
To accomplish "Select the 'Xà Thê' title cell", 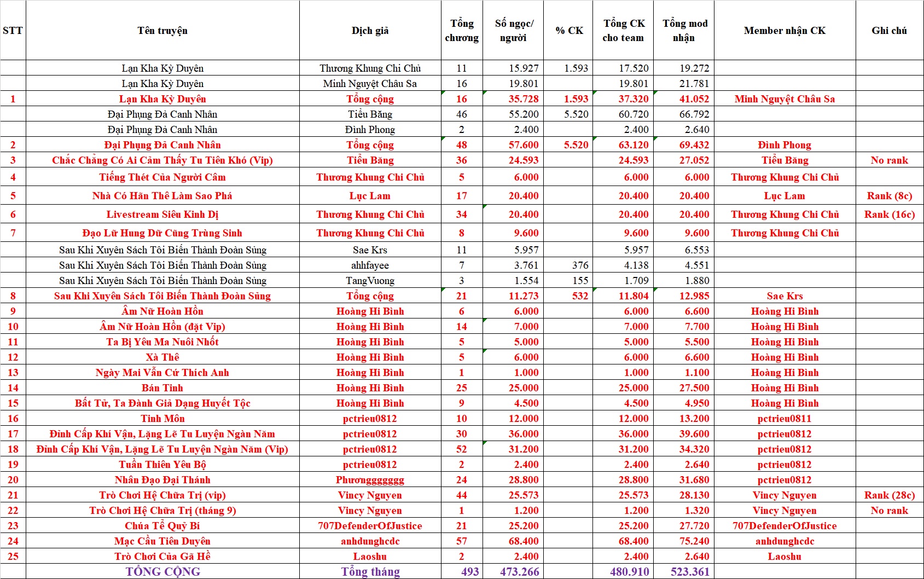I will click(162, 357).
